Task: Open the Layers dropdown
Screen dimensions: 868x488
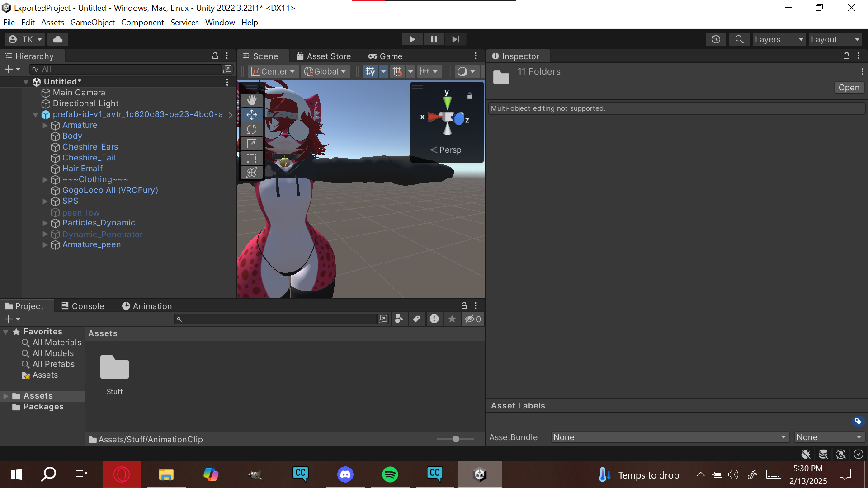Action: tap(779, 39)
